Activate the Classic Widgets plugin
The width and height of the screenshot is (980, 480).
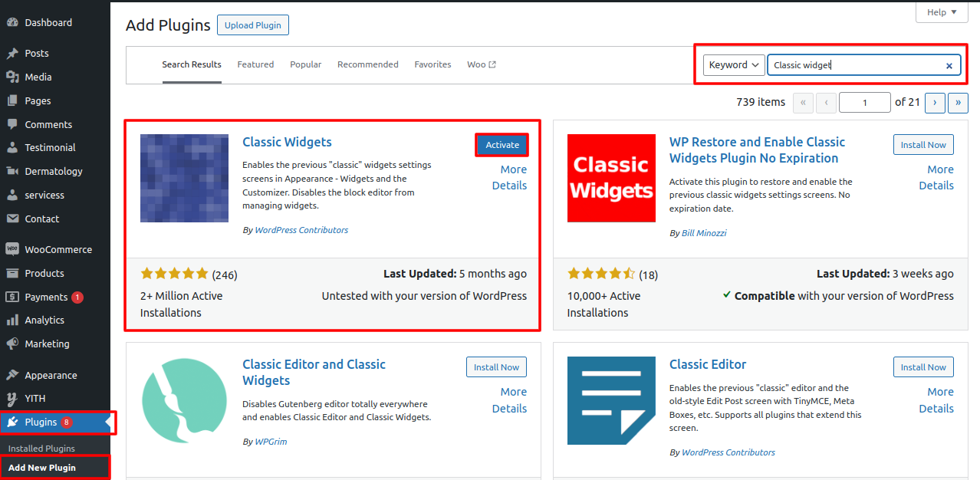(502, 145)
